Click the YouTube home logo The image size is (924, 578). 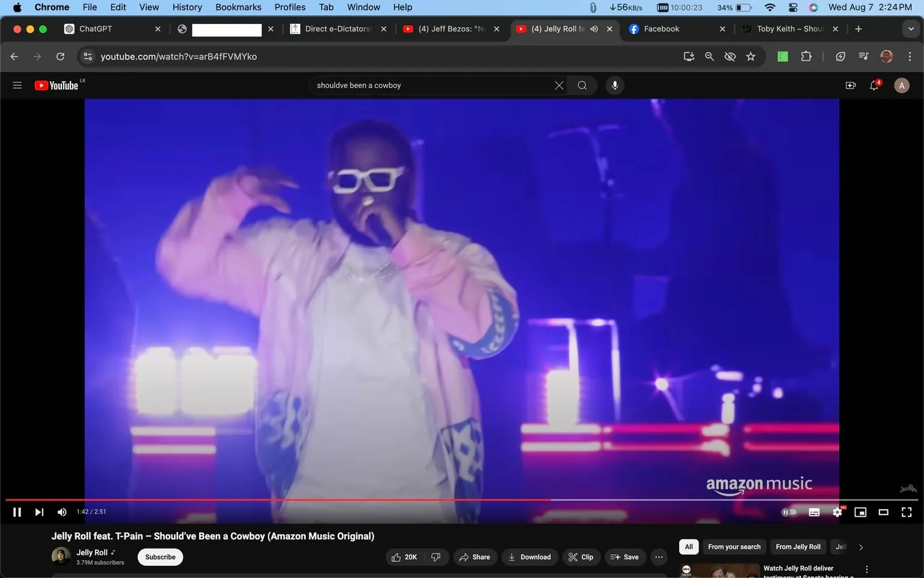tap(58, 85)
